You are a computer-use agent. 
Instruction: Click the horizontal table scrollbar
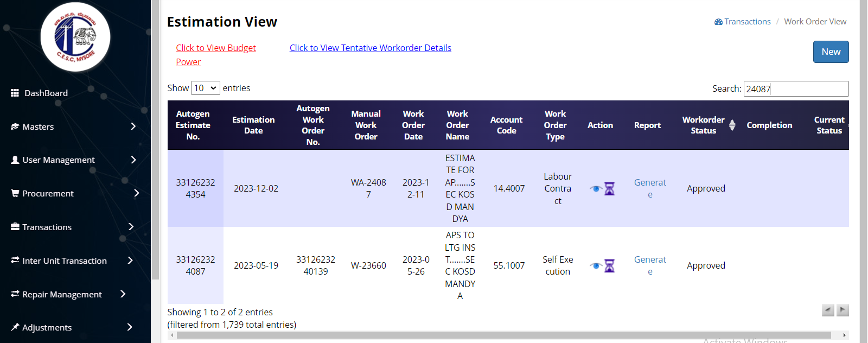(x=503, y=335)
